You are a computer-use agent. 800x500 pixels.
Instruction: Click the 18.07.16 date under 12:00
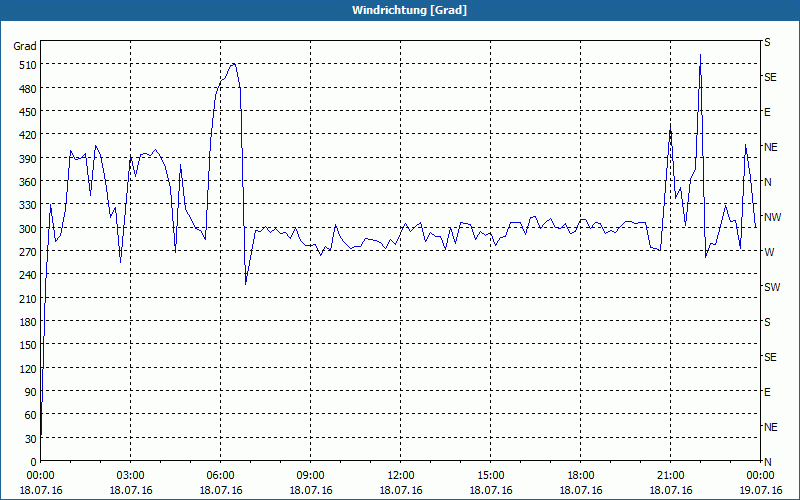401,490
